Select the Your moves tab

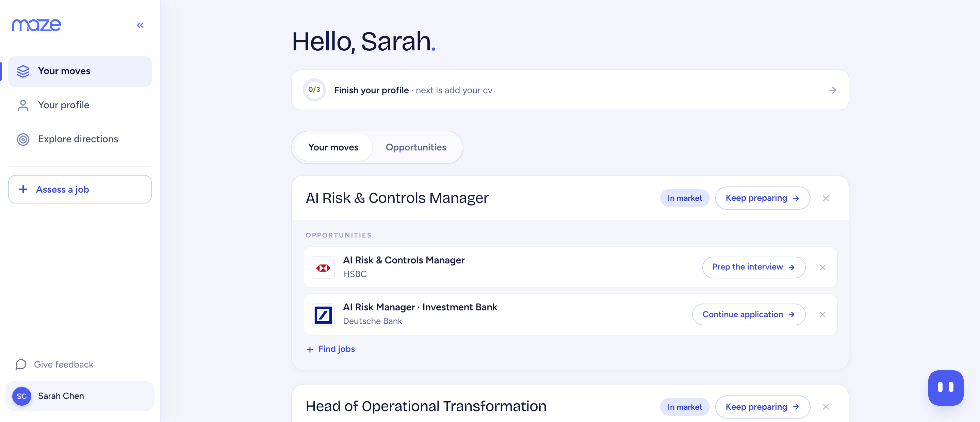click(333, 147)
